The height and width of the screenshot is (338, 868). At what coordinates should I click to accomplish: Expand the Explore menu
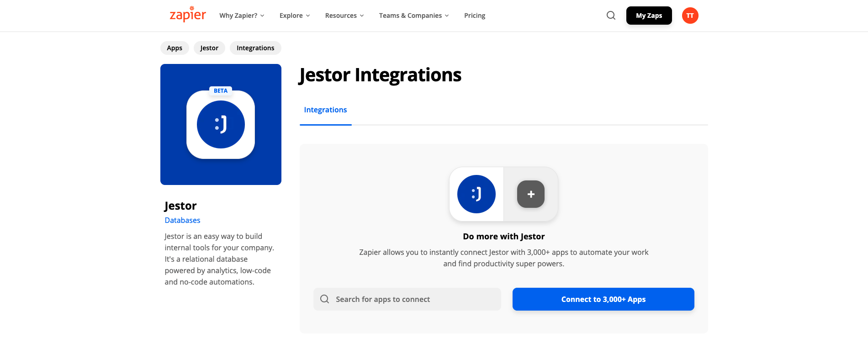tap(295, 16)
